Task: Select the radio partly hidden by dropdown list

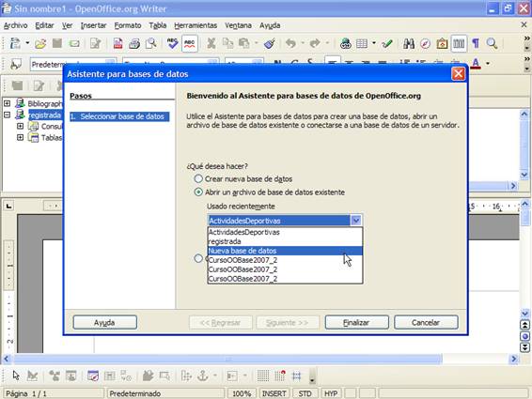Action: [x=198, y=258]
